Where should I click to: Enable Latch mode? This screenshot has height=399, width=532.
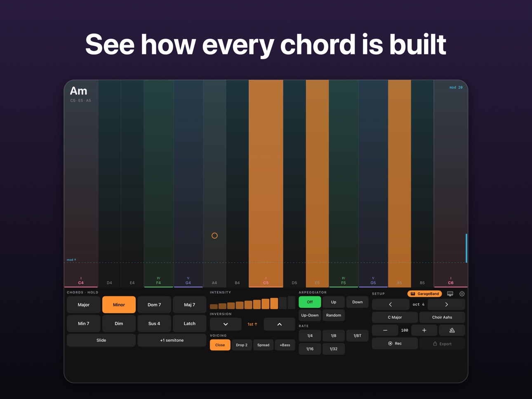(x=190, y=324)
